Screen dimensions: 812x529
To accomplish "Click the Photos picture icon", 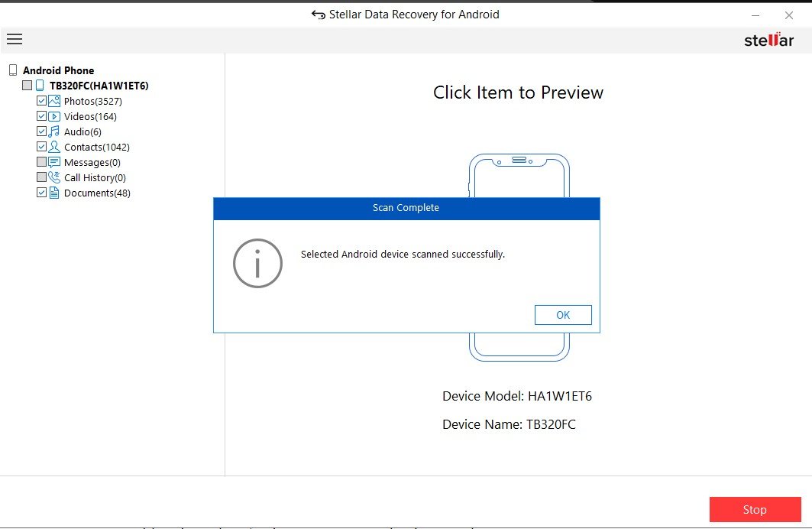I will 54,101.
